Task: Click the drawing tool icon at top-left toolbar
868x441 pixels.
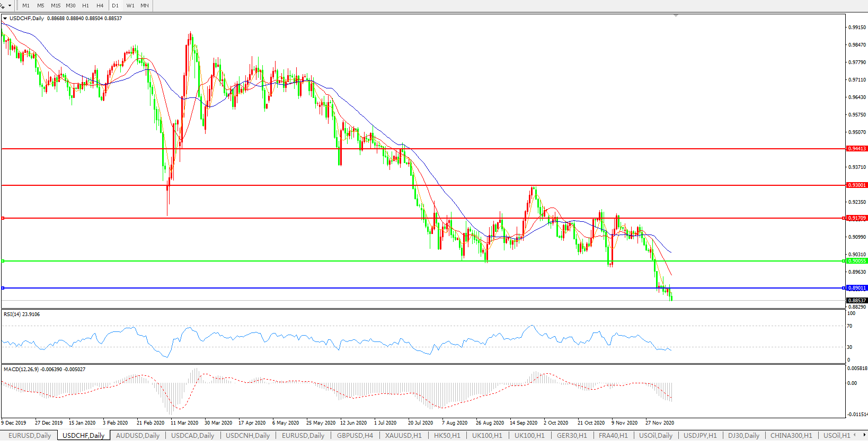Action: [2, 6]
